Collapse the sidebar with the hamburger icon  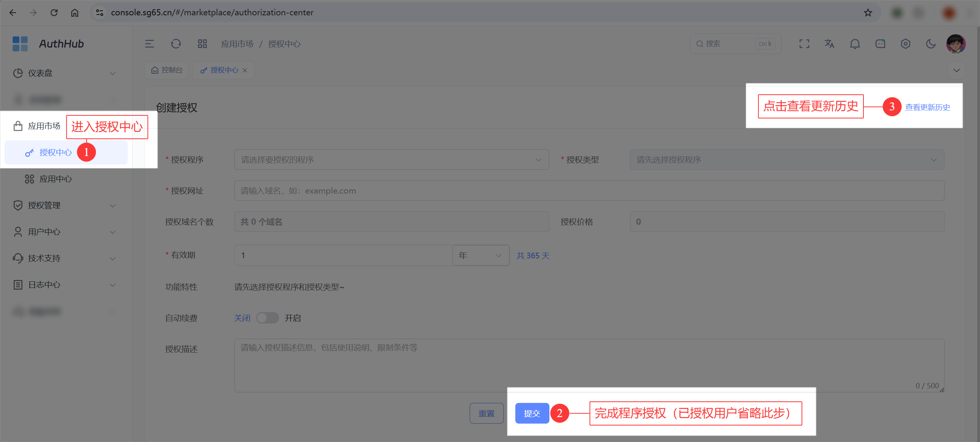coord(150,44)
